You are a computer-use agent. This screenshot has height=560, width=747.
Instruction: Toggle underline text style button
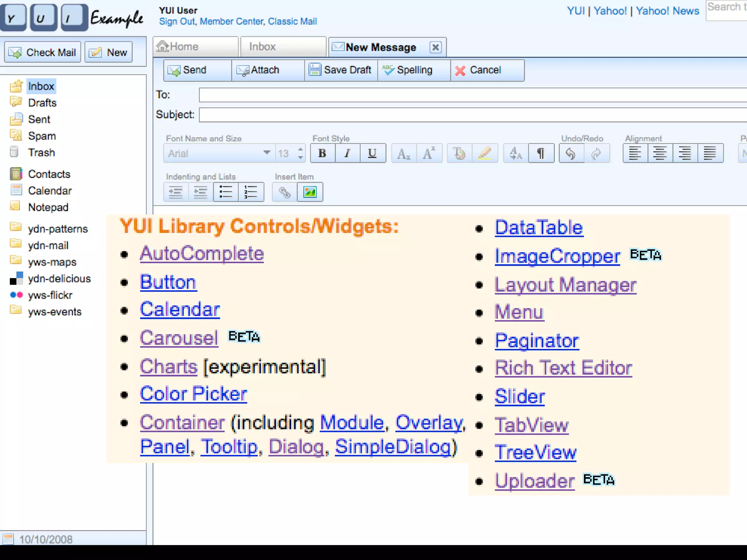point(372,153)
